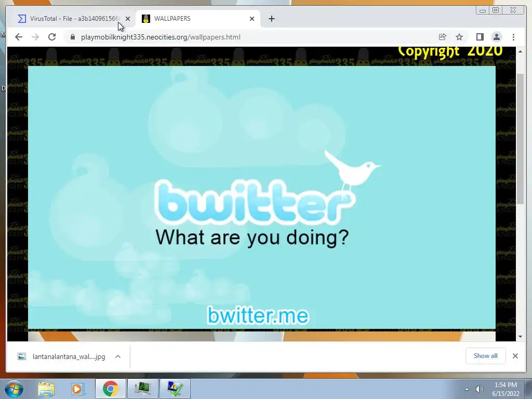
Task: Switch to the VirusTotal tab
Action: 69,19
